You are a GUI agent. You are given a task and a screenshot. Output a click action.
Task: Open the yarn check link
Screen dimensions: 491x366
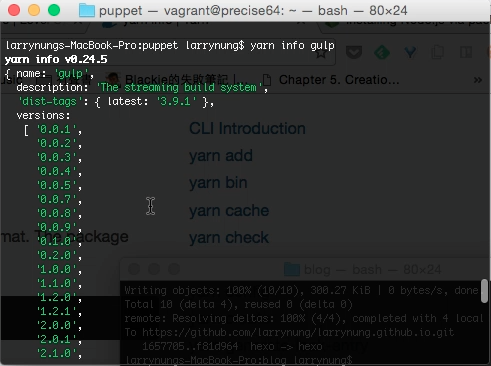[x=229, y=238]
